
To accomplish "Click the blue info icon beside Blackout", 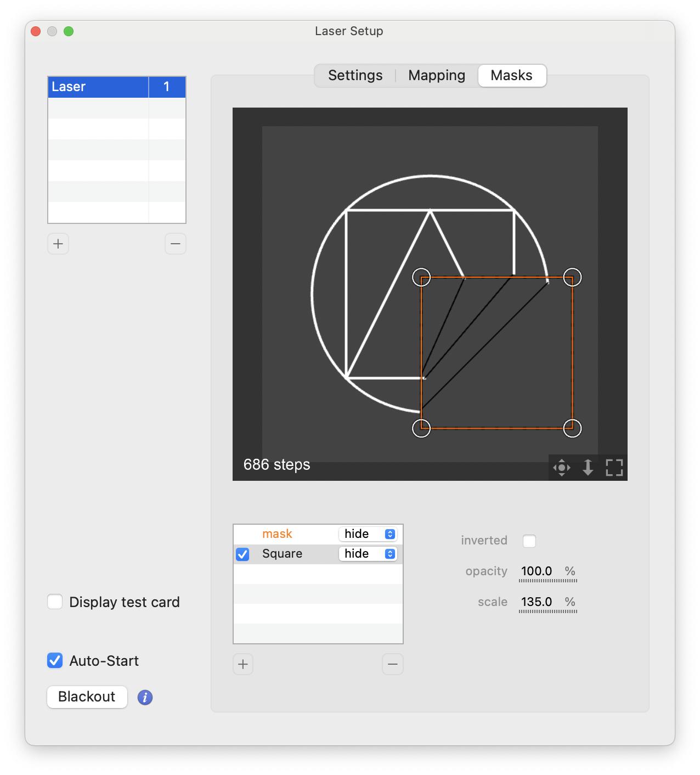I will point(145,697).
